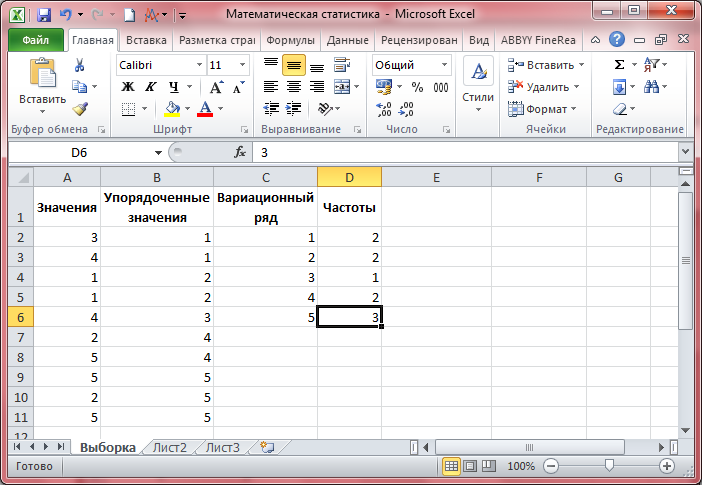Open the insert function fx button

tap(240, 153)
